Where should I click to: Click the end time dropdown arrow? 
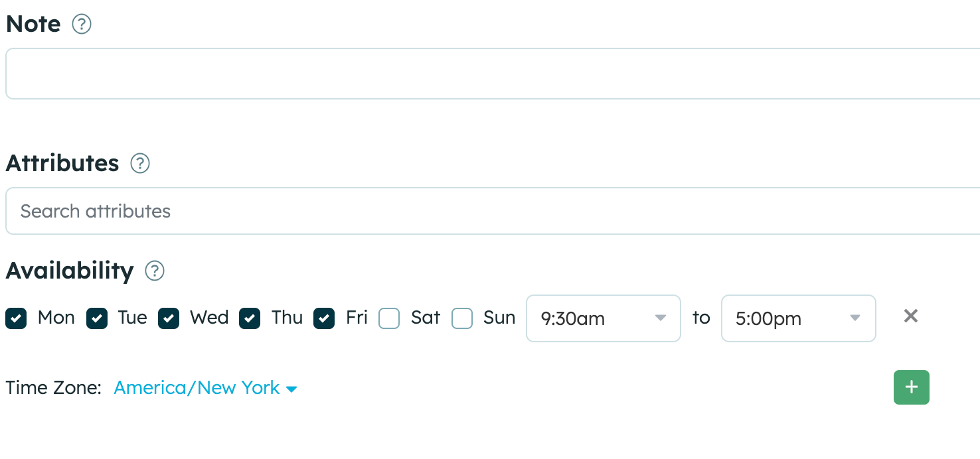pos(855,318)
